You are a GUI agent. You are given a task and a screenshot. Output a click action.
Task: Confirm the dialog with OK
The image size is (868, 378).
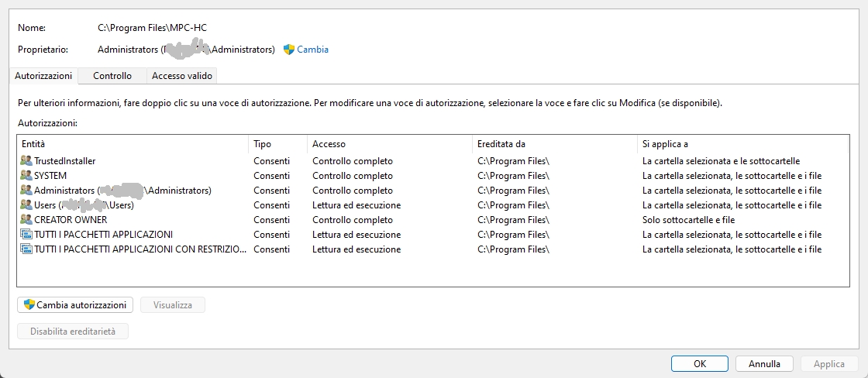700,363
